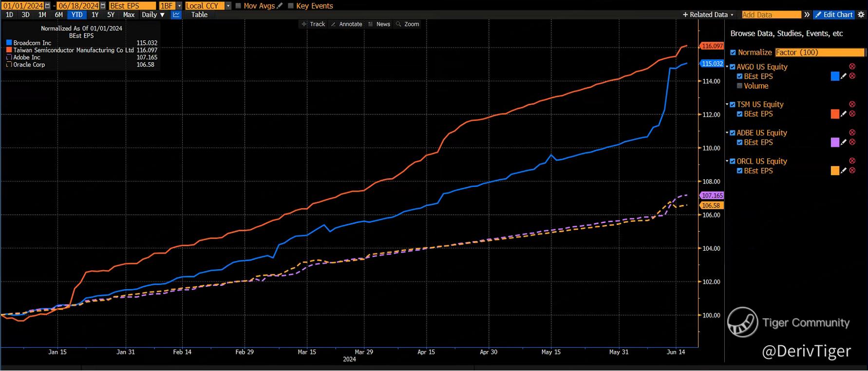The height and width of the screenshot is (371, 868).
Task: Collapse the ADBE US Equity group
Action: pos(727,132)
